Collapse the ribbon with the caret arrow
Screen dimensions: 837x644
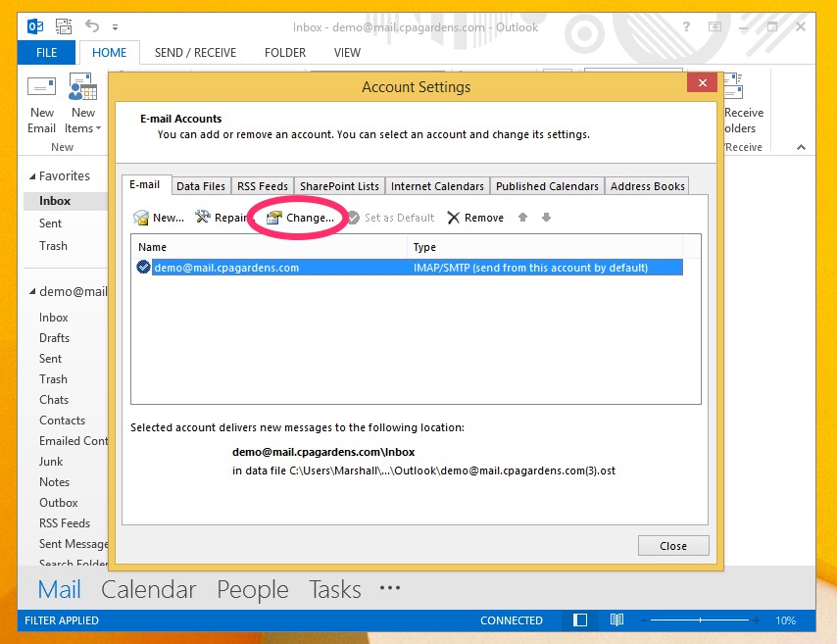pyautogui.click(x=802, y=147)
